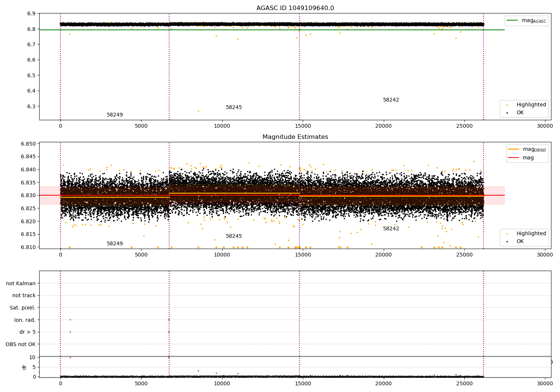Image resolution: width=560 pixels, height=392 pixels.
Task: Click the 'dr > 5' axis label
Action: point(28,332)
